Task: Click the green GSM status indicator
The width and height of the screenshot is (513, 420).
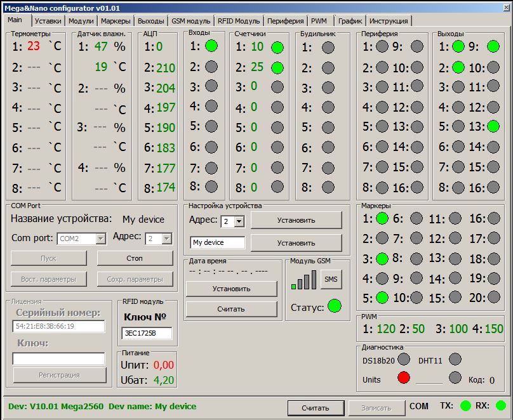Action: pyautogui.click(x=334, y=306)
